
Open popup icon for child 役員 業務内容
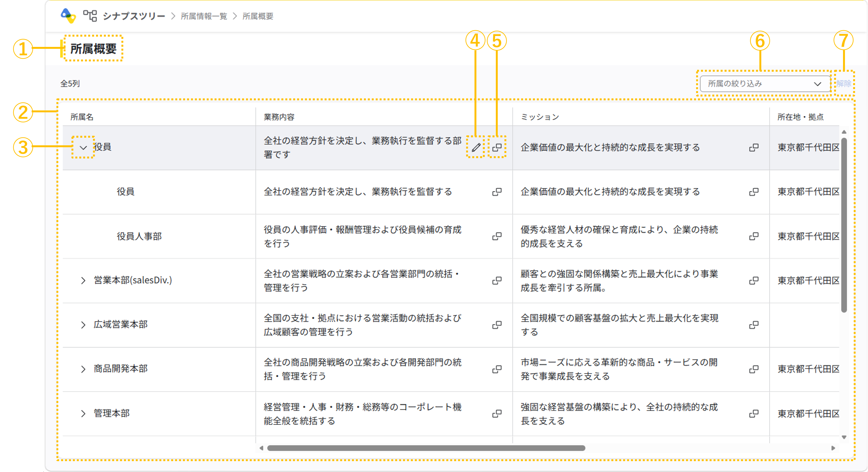click(497, 192)
